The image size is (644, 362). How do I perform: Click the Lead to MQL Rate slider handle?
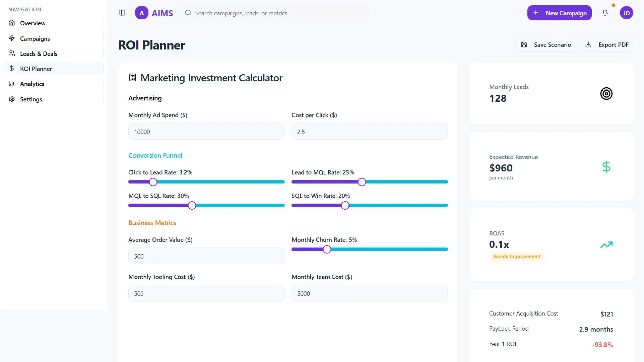pyautogui.click(x=362, y=182)
